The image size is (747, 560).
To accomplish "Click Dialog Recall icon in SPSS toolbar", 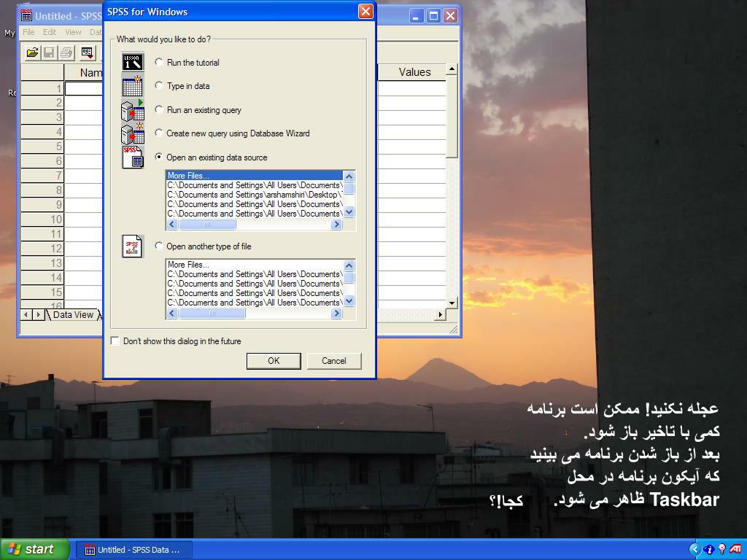I will [88, 52].
